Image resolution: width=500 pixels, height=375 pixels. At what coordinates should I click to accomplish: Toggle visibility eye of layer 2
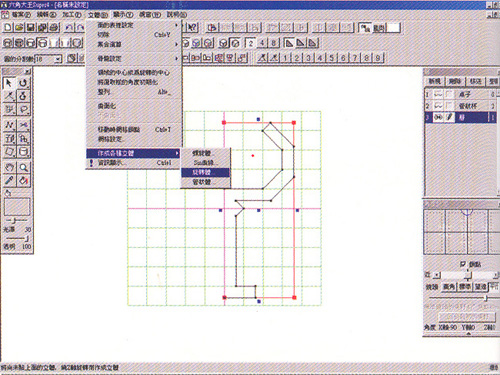click(438, 106)
